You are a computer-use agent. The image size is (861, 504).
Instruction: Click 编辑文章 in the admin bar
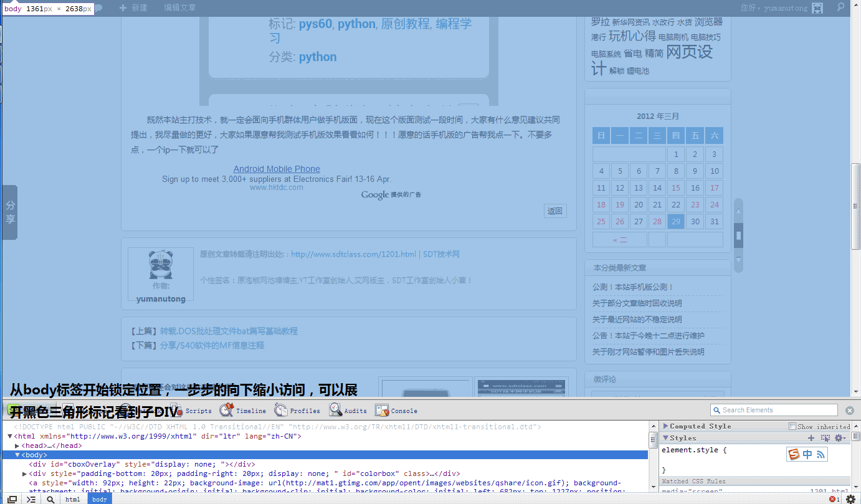point(180,7)
